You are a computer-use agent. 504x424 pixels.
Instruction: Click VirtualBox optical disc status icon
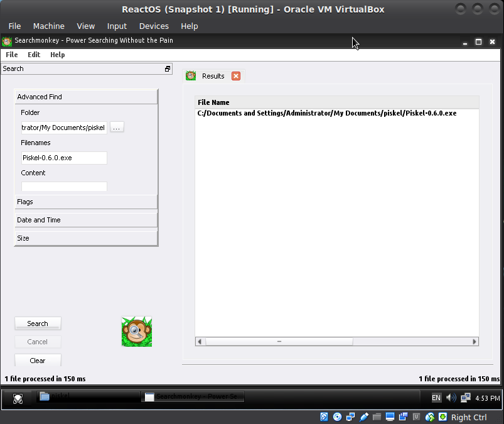click(337, 417)
